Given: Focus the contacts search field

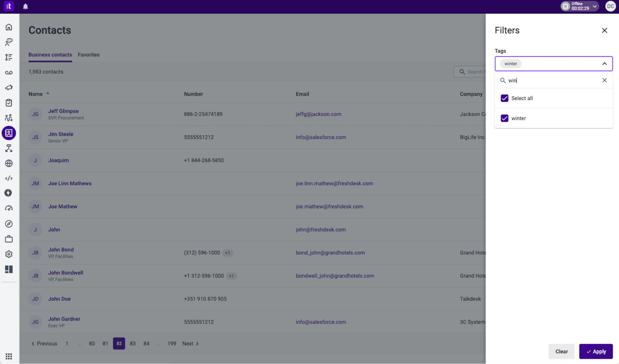Looking at the screenshot, I should [x=469, y=72].
